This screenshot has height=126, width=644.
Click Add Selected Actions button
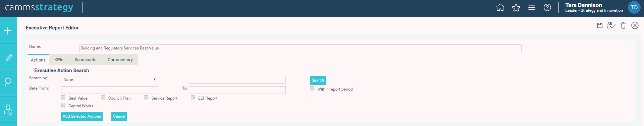point(82,116)
